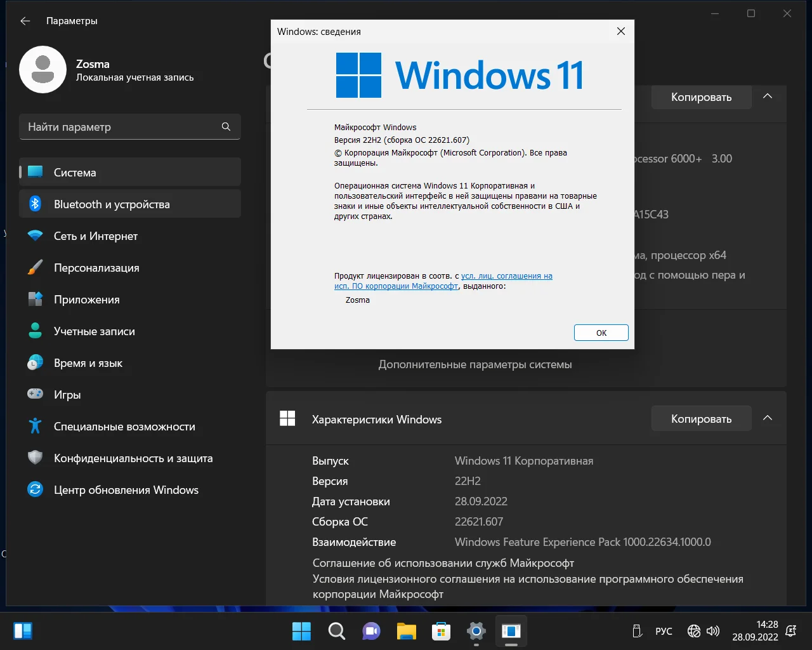Click the Система monitor icon
This screenshot has height=650, width=812.
tap(36, 172)
